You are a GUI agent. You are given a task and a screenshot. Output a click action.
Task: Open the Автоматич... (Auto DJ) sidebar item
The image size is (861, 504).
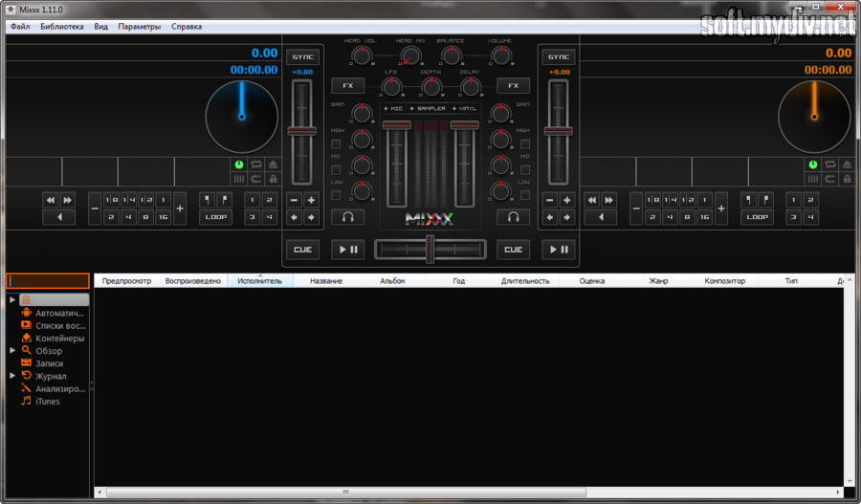coord(53,313)
